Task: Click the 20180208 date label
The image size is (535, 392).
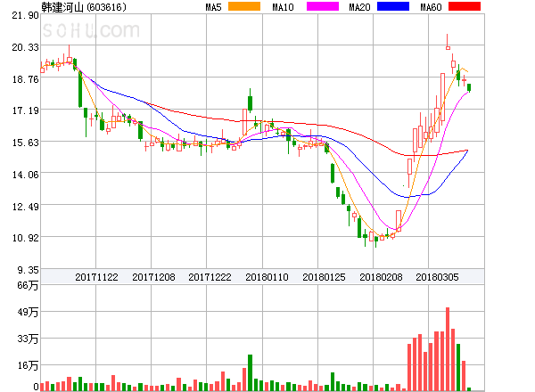Action: 381,277
